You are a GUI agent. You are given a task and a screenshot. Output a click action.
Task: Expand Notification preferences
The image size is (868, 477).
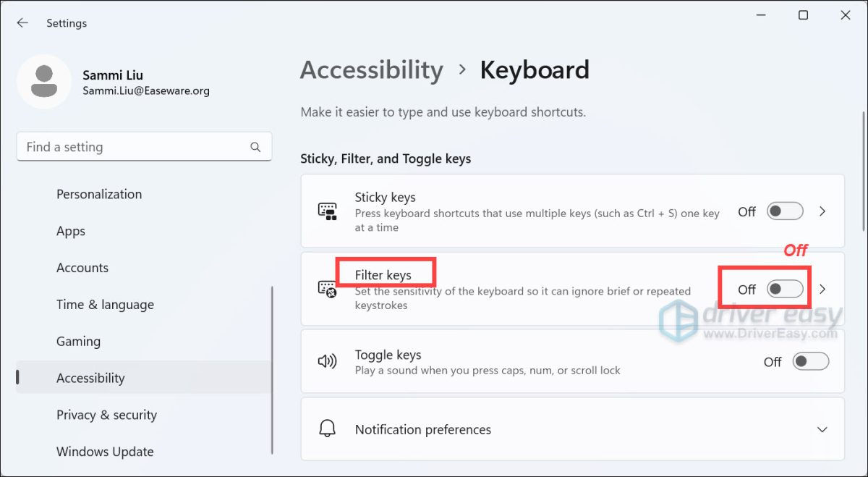click(x=821, y=429)
